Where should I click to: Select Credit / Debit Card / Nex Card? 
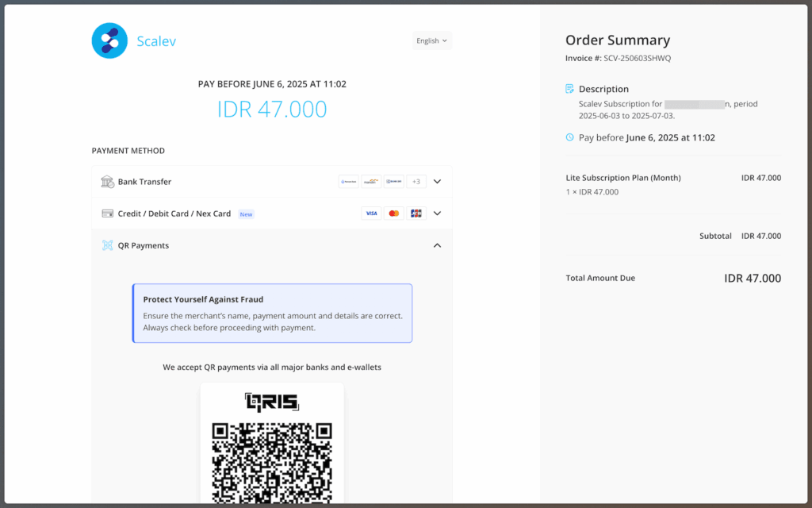point(174,214)
